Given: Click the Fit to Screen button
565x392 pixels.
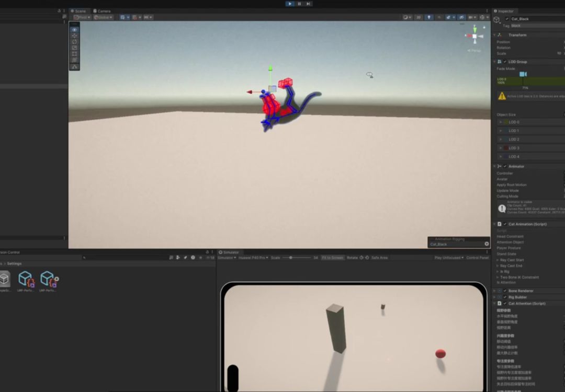Looking at the screenshot, I should (332, 258).
